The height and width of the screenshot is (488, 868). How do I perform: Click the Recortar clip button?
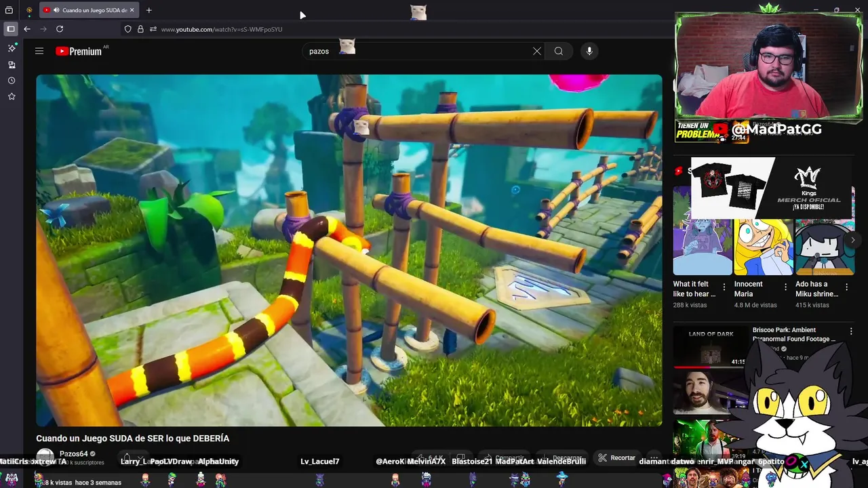pyautogui.click(x=617, y=458)
